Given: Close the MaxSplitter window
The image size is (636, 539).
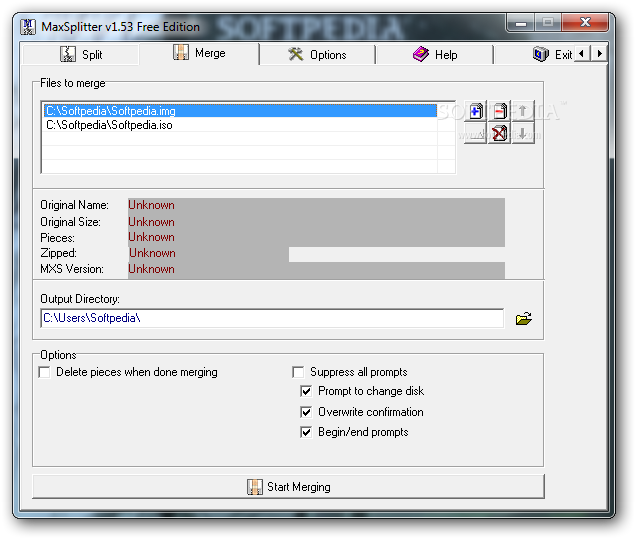Looking at the screenshot, I should tap(585, 22).
